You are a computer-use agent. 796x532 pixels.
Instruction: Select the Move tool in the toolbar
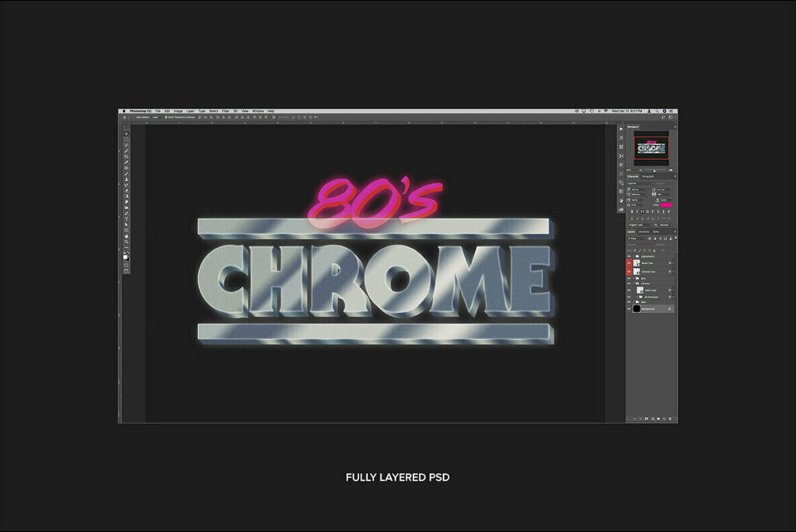(x=127, y=134)
